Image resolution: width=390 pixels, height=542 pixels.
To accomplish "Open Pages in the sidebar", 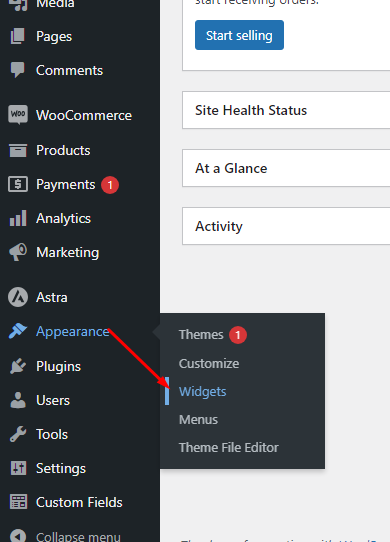I will (54, 37).
